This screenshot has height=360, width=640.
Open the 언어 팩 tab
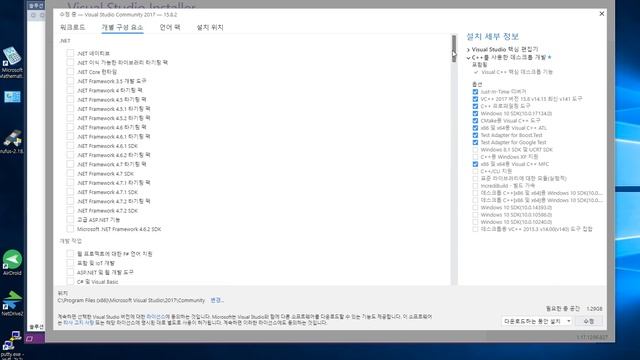[170, 27]
